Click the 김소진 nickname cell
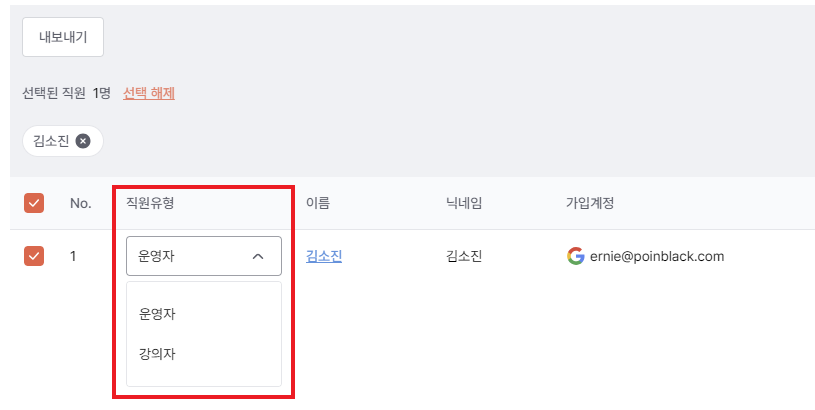Image resolution: width=815 pixels, height=410 pixels. click(464, 256)
